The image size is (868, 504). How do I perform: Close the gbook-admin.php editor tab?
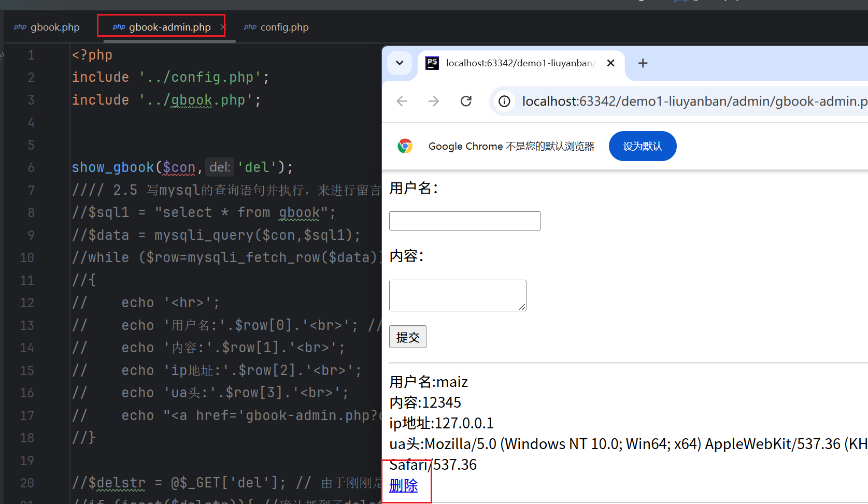(x=222, y=27)
